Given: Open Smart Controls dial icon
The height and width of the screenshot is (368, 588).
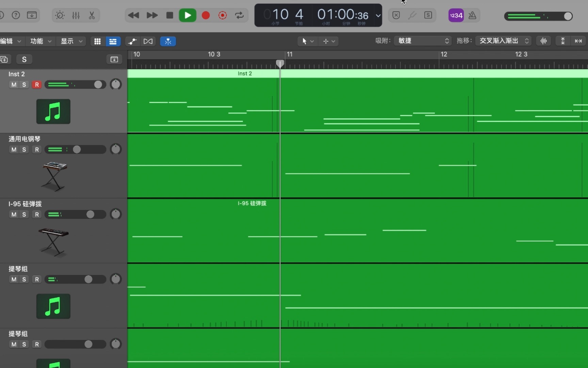Looking at the screenshot, I should (x=60, y=15).
